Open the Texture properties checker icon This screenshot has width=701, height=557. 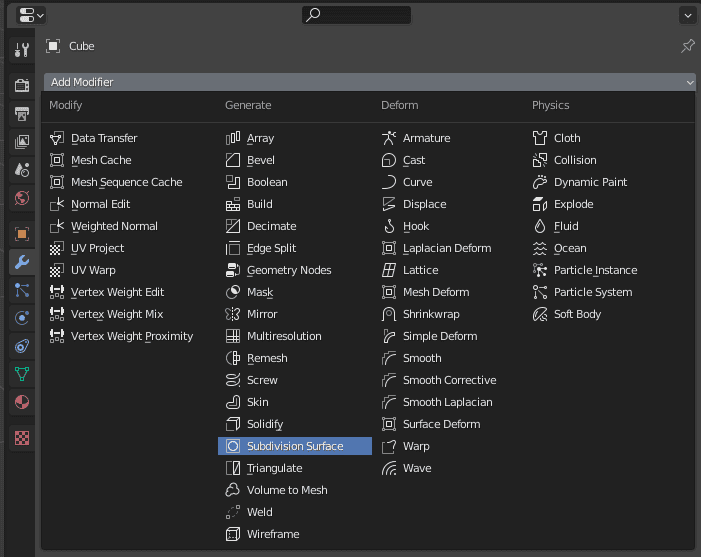(x=22, y=437)
